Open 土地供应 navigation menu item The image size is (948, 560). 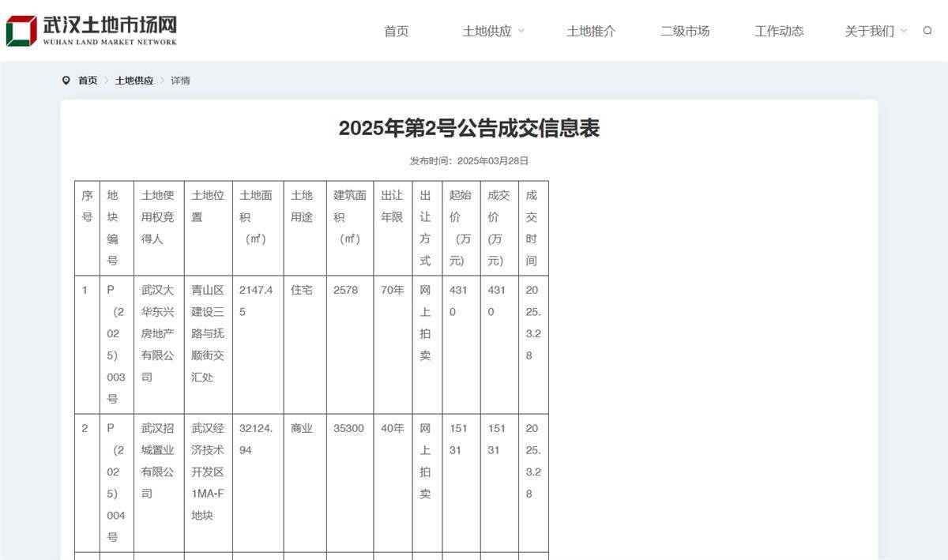pyautogui.click(x=487, y=31)
